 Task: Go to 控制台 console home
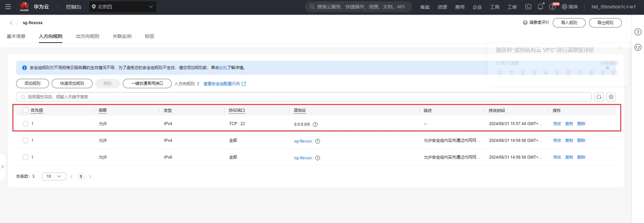click(x=73, y=7)
